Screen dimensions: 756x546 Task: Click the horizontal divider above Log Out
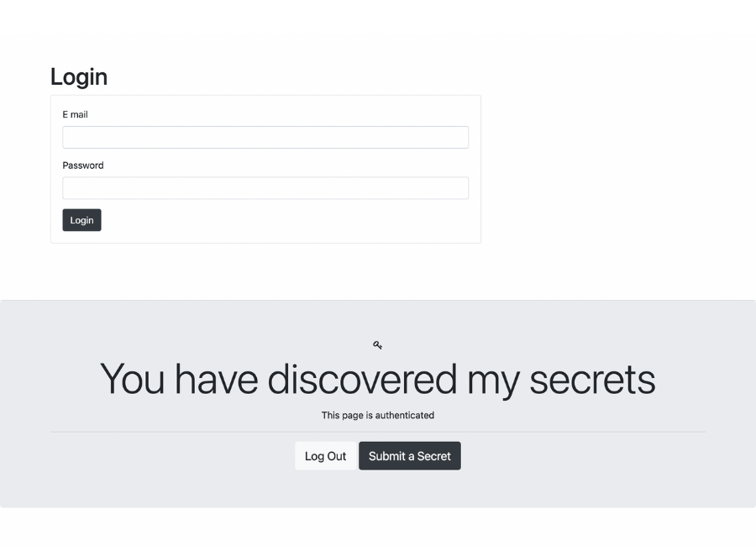click(x=378, y=432)
